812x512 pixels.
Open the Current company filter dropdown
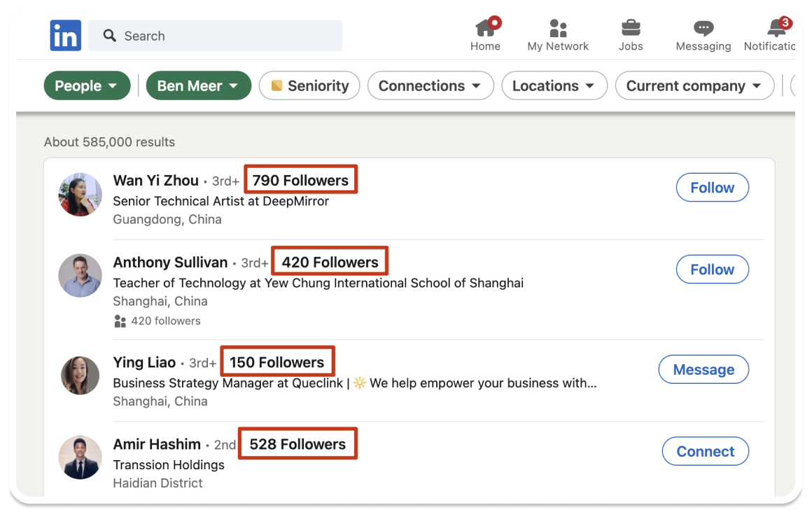tap(694, 86)
